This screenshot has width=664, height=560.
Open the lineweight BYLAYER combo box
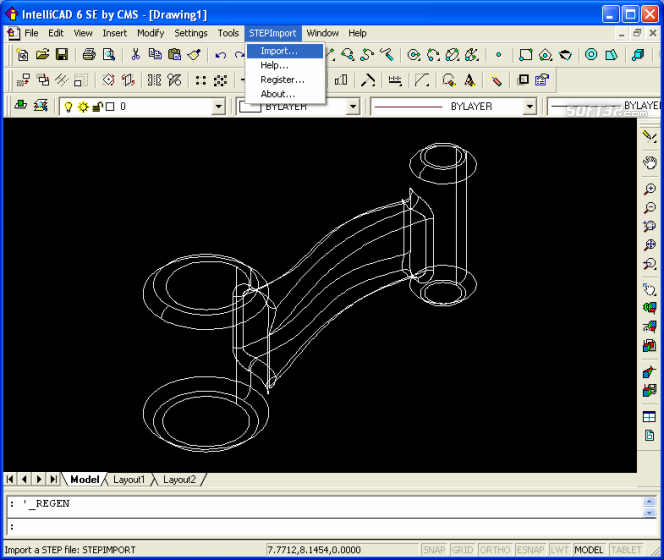coord(605,107)
